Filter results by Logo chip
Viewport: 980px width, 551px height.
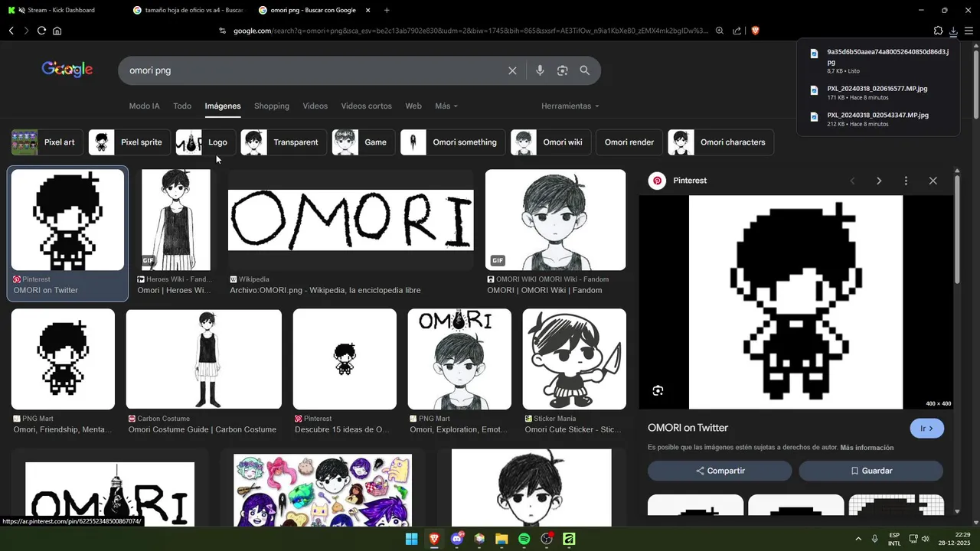point(205,142)
